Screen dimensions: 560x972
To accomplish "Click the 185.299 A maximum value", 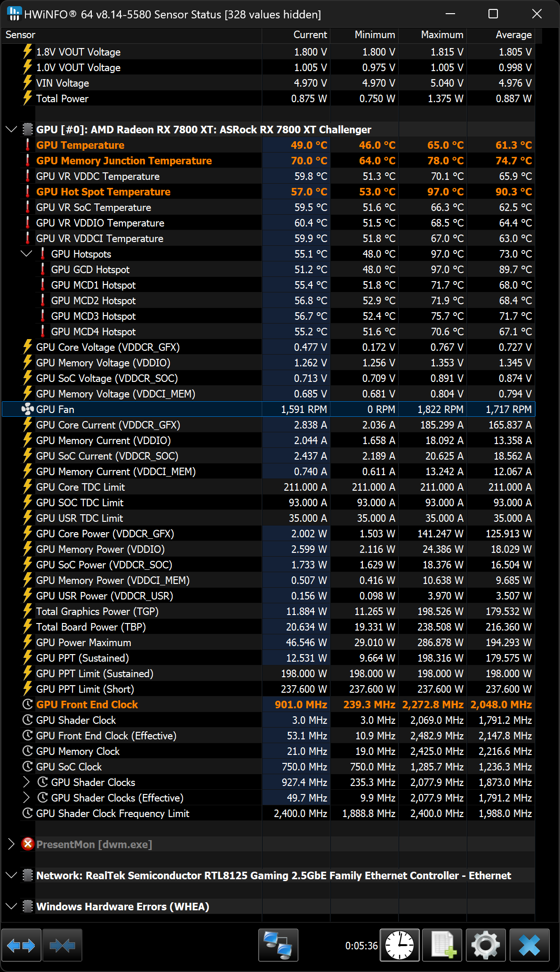I will (442, 425).
